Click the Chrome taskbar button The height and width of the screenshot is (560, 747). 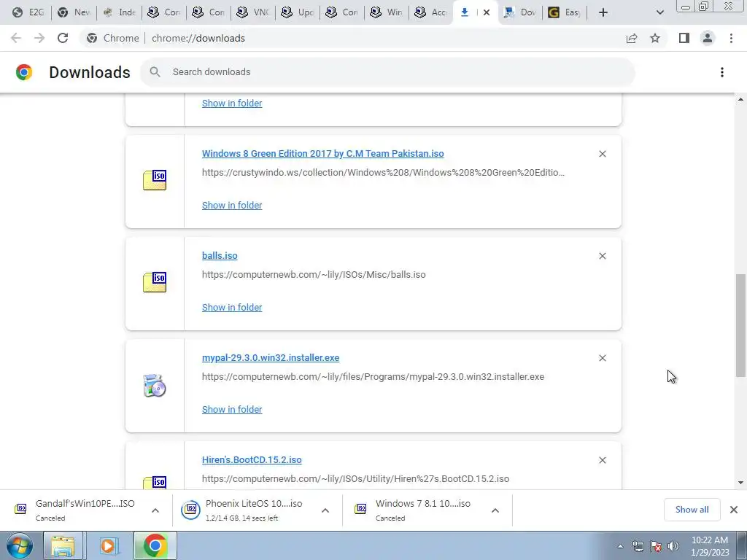click(155, 545)
